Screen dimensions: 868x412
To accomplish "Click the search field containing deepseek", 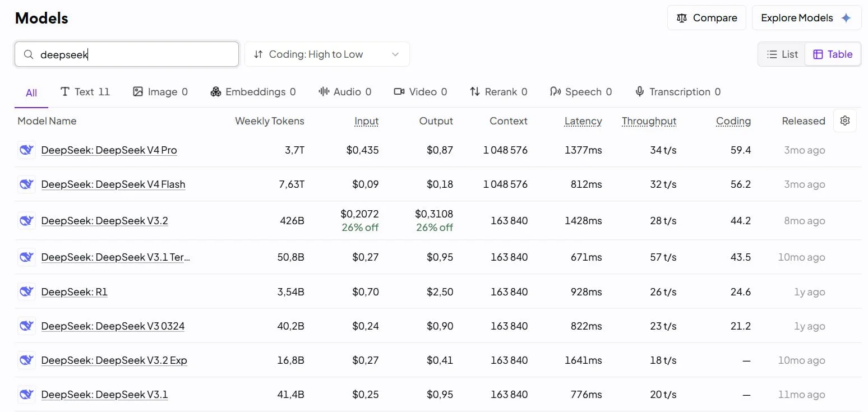I will pyautogui.click(x=127, y=54).
